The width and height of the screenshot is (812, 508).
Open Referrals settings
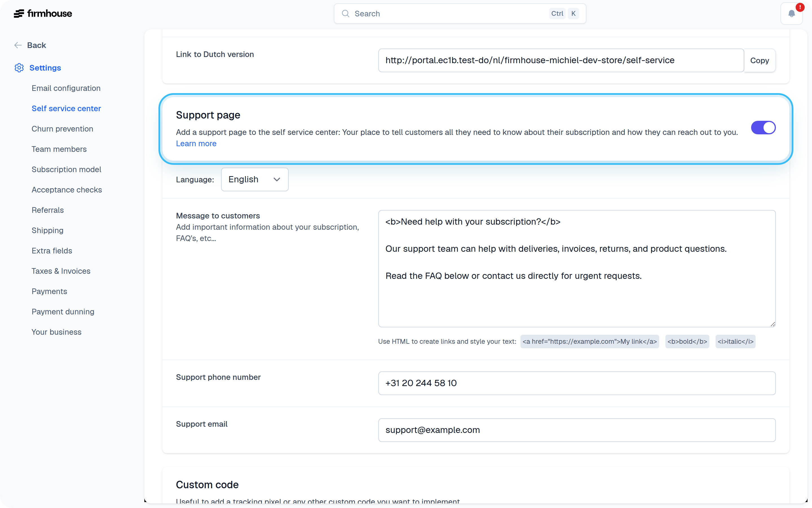pyautogui.click(x=48, y=210)
